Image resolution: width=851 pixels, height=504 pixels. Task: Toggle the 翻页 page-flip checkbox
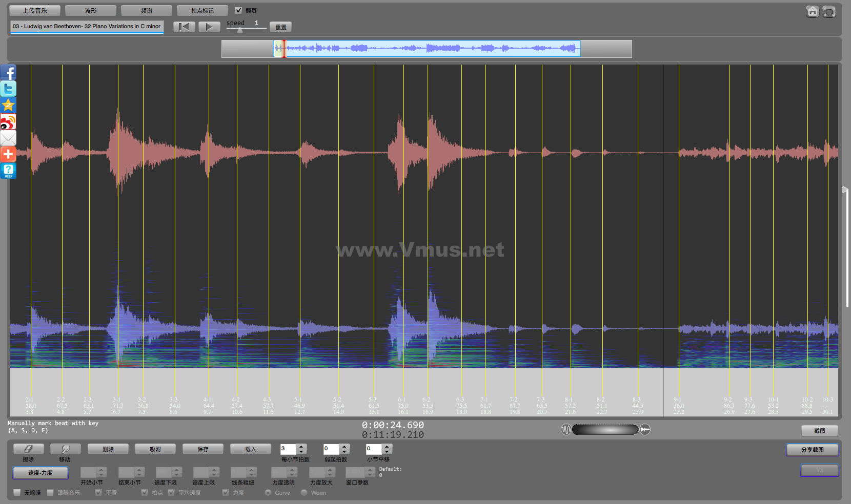pyautogui.click(x=238, y=10)
